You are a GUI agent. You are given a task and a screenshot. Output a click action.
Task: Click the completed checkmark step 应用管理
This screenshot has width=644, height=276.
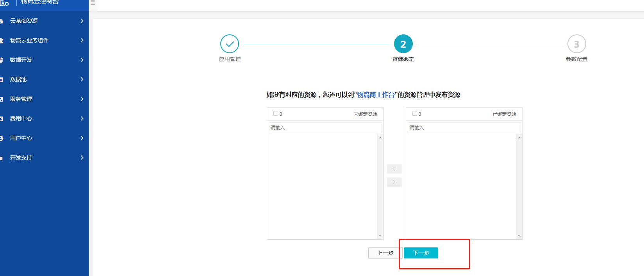coord(230,44)
